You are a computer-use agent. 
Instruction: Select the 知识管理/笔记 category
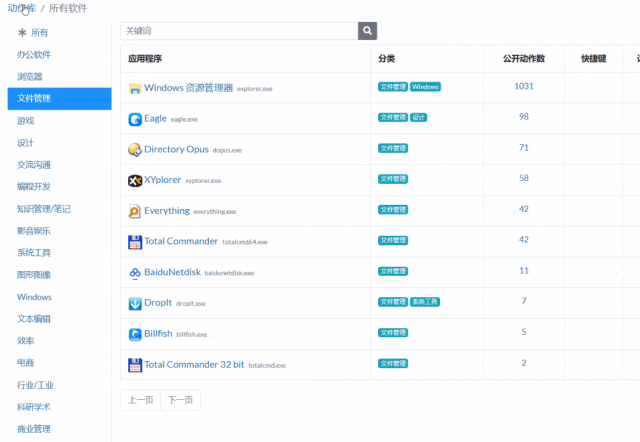[44, 209]
